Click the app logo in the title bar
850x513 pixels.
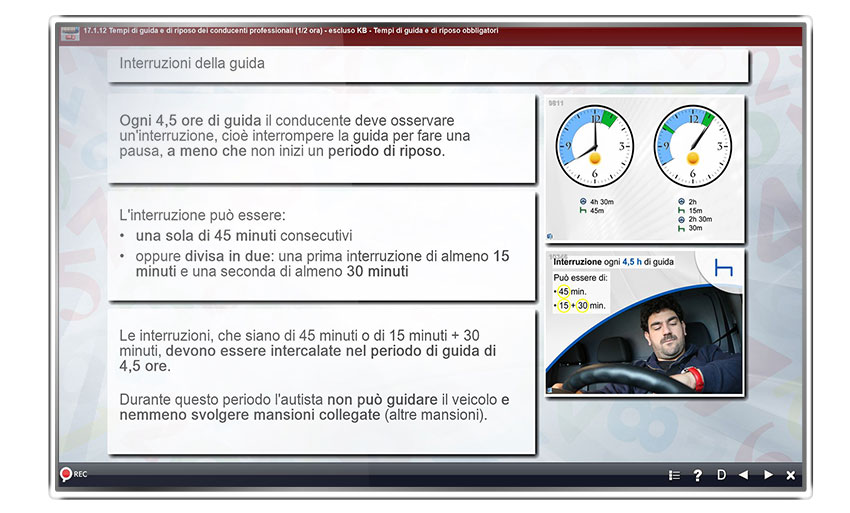tap(69, 33)
